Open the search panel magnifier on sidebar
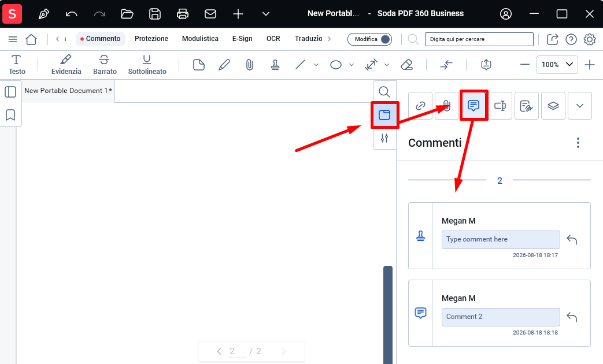The height and width of the screenshot is (364, 603). click(x=384, y=92)
